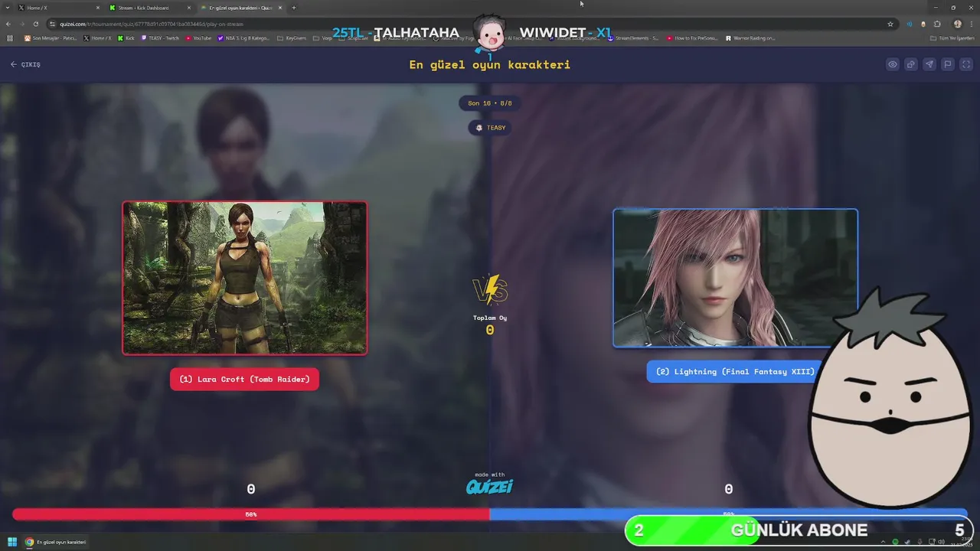
Task: Click the flag report icon
Action: (x=948, y=64)
